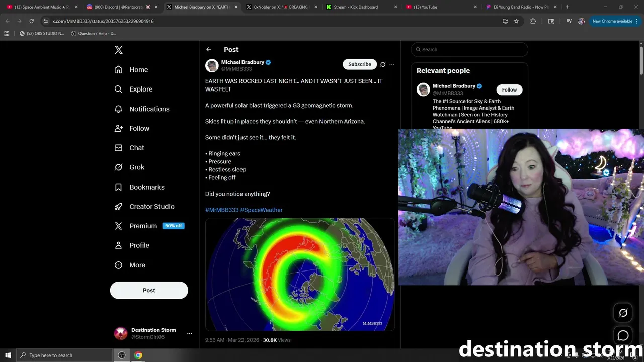Image resolution: width=644 pixels, height=362 pixels.
Task: Click the More circle icon in sidebar
Action: click(118, 265)
